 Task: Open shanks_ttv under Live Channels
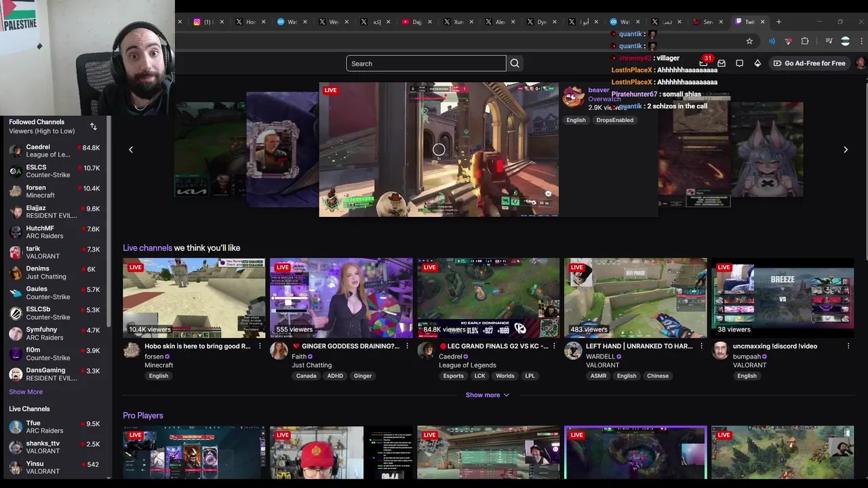[x=54, y=447]
